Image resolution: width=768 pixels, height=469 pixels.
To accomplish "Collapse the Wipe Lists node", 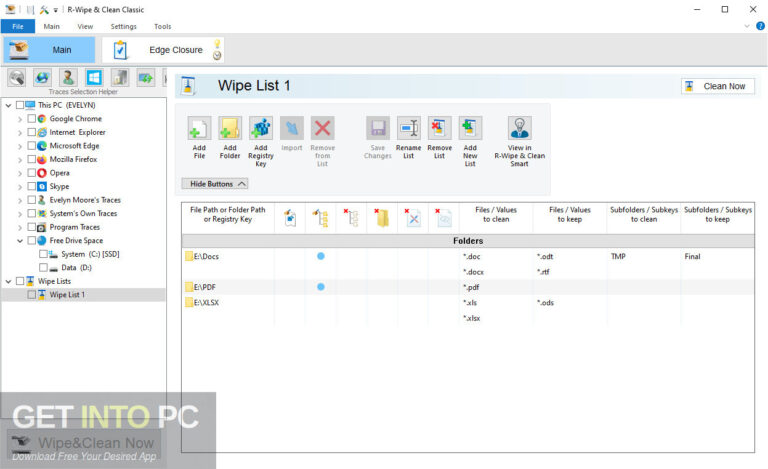I will pyautogui.click(x=8, y=281).
